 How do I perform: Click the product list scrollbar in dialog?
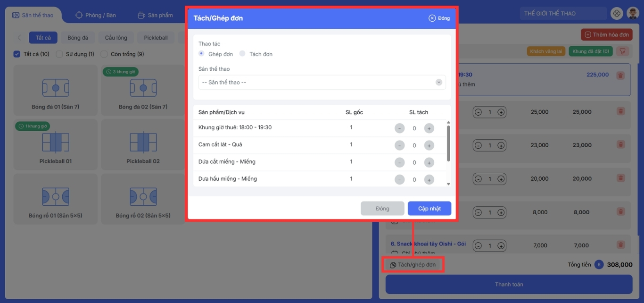(448, 144)
